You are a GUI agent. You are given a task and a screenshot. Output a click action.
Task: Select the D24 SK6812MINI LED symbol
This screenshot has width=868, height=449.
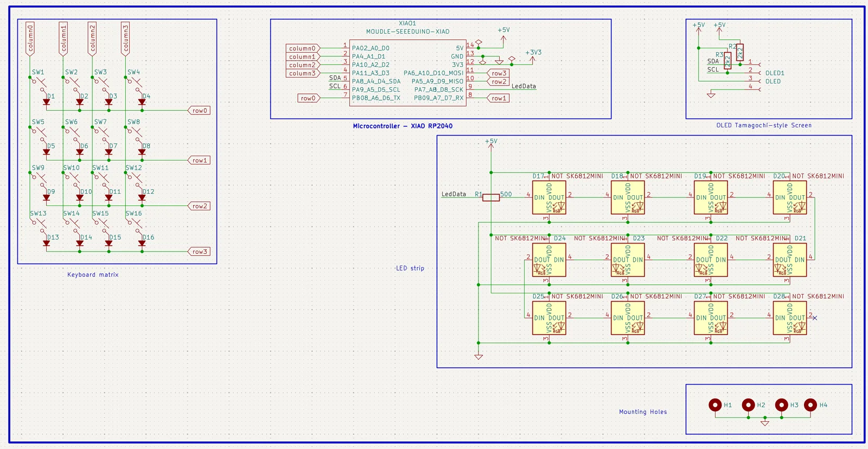(549, 260)
